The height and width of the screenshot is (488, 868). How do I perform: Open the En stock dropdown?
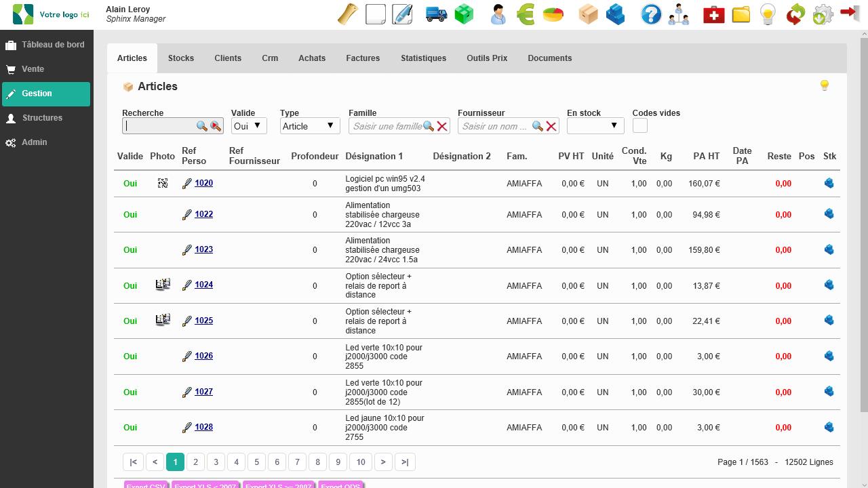tap(595, 126)
